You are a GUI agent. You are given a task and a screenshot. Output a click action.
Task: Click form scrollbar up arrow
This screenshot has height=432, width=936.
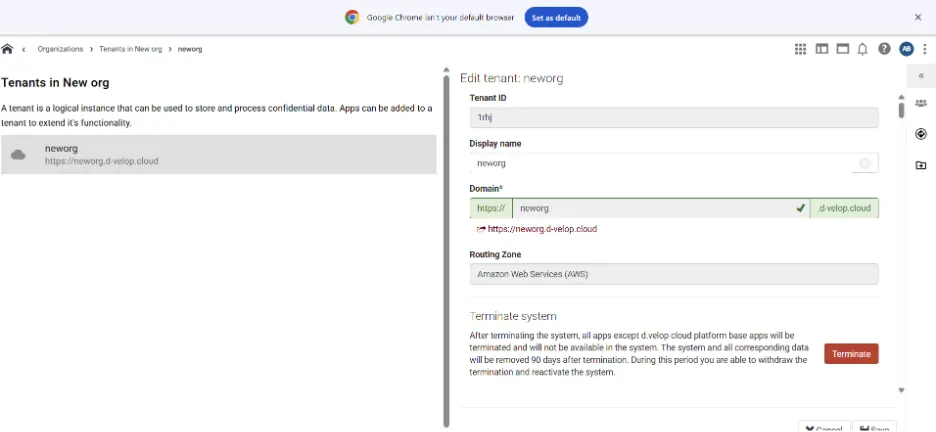pyautogui.click(x=901, y=97)
